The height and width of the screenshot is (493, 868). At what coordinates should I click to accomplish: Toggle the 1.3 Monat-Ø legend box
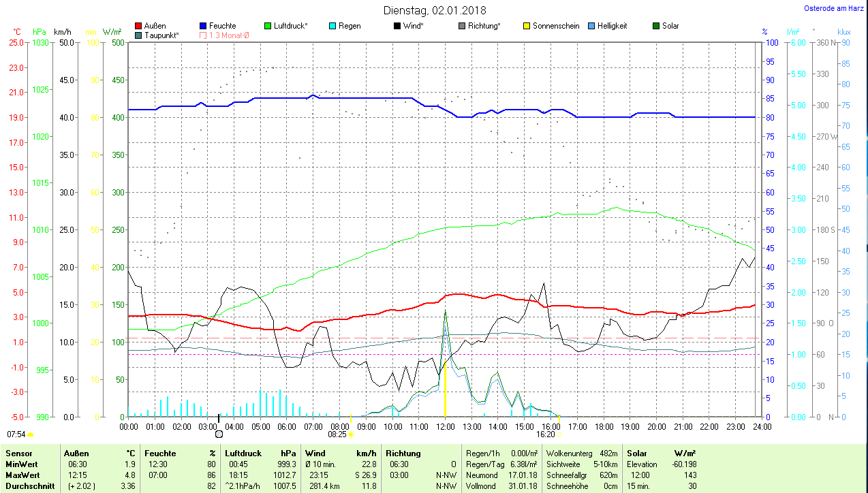[x=203, y=35]
